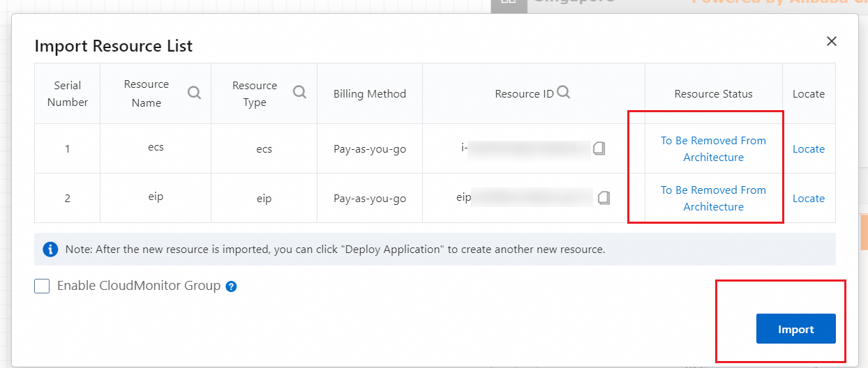The height and width of the screenshot is (368, 868).
Task: Click serial number 1 cell
Action: [x=68, y=149]
